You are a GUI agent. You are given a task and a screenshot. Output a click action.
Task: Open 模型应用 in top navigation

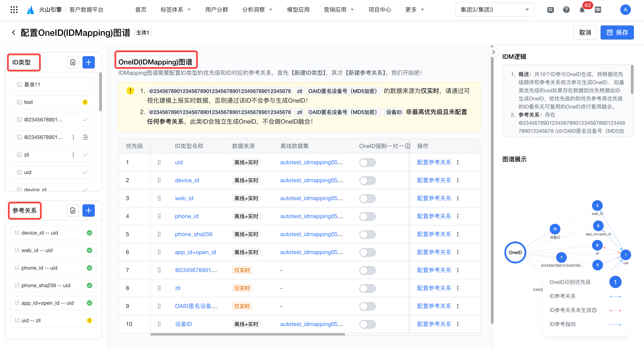tap(298, 10)
